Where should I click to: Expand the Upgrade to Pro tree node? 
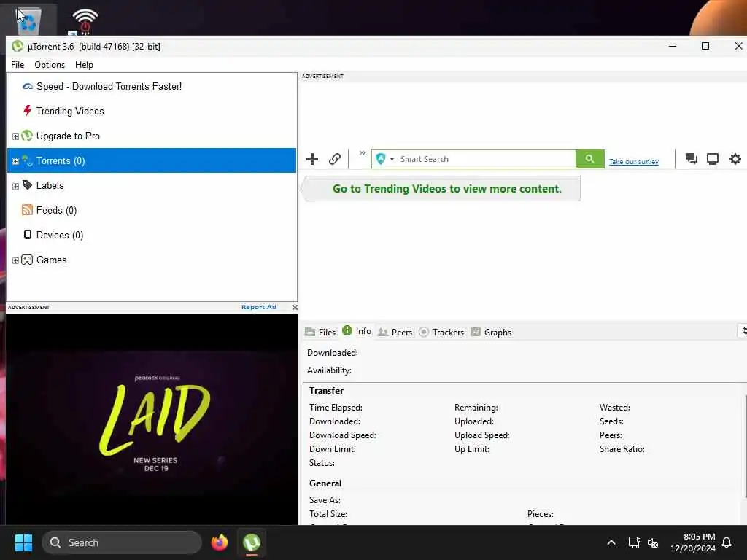tap(15, 136)
